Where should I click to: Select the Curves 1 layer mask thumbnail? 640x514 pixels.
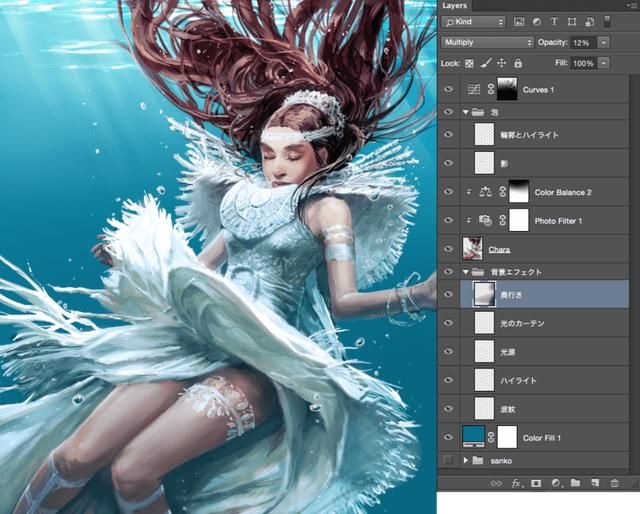click(x=507, y=89)
